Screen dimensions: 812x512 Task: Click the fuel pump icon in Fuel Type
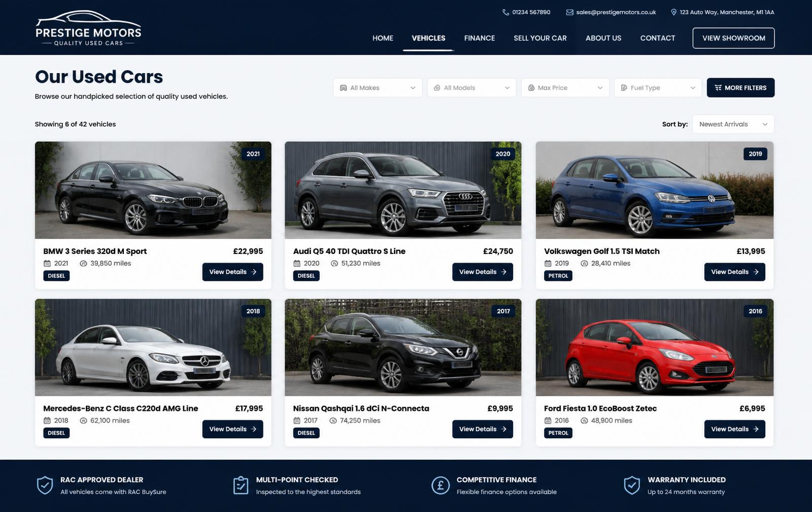pos(624,88)
